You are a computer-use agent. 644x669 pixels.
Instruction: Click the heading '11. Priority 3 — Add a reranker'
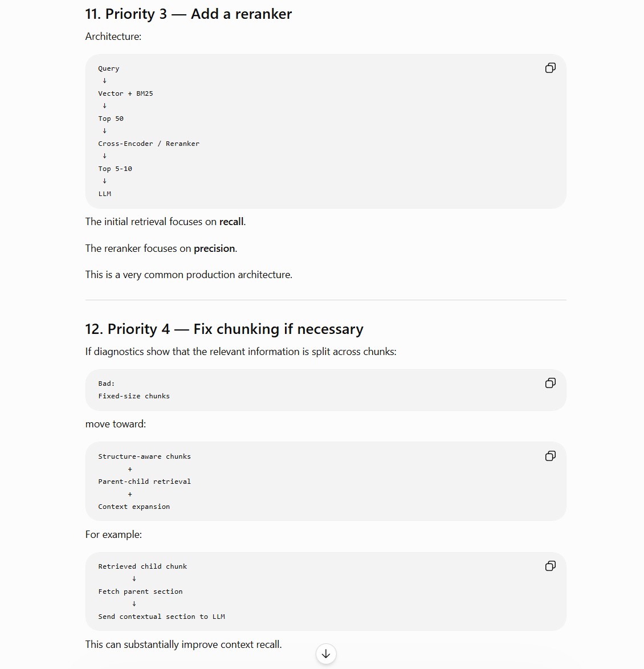[188, 14]
